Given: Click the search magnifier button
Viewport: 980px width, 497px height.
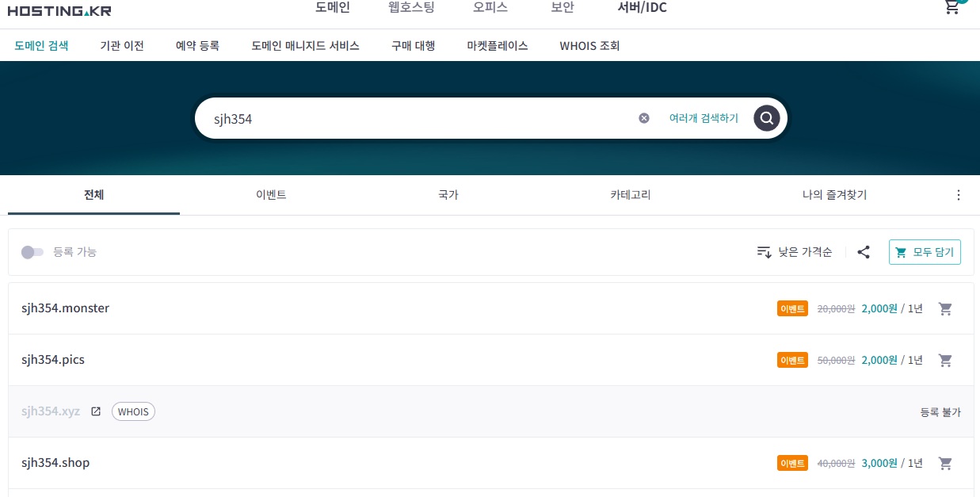Looking at the screenshot, I should [x=766, y=118].
